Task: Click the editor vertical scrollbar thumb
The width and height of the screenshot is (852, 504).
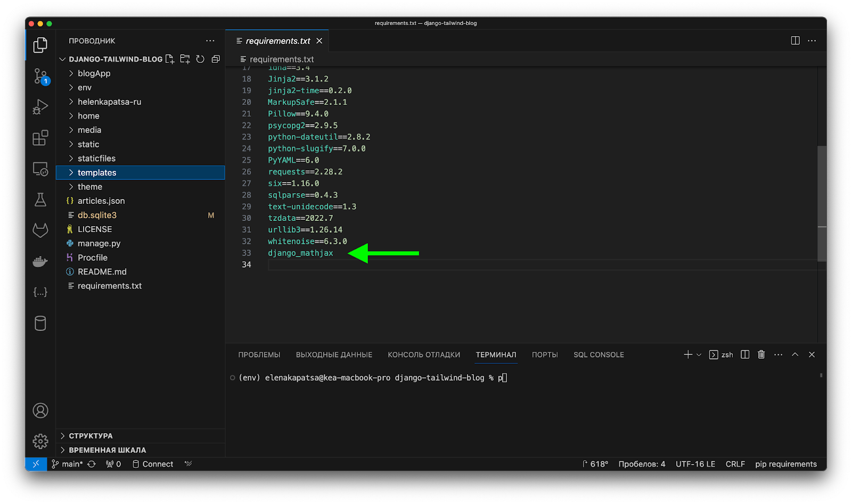Action: point(822,204)
